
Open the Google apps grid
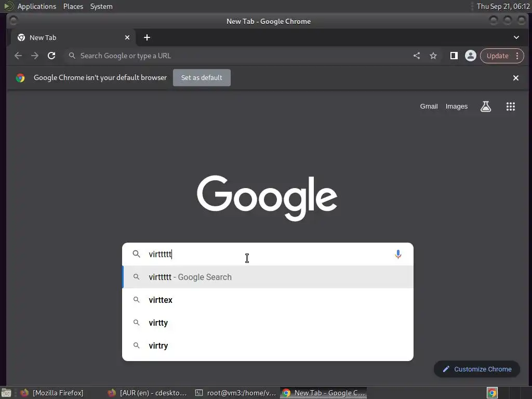click(511, 107)
